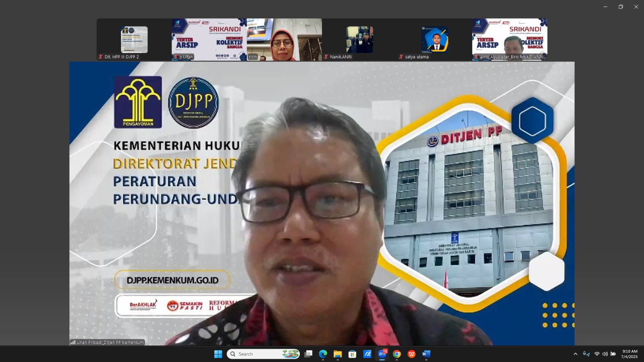Screen dimensions: 644x362
Task: Click muted microphone icon beside Nanik.ANRI
Action: coord(326,57)
